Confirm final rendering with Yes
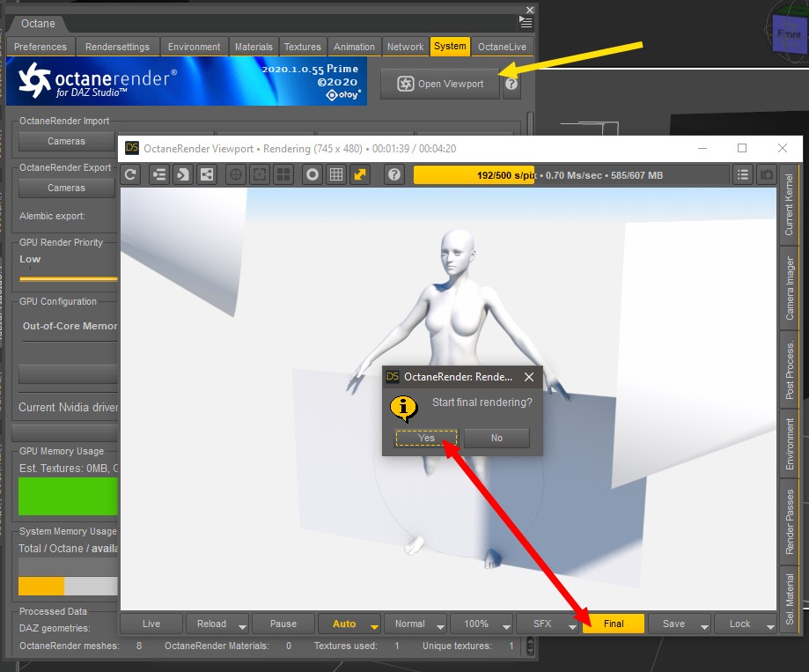 (x=426, y=438)
